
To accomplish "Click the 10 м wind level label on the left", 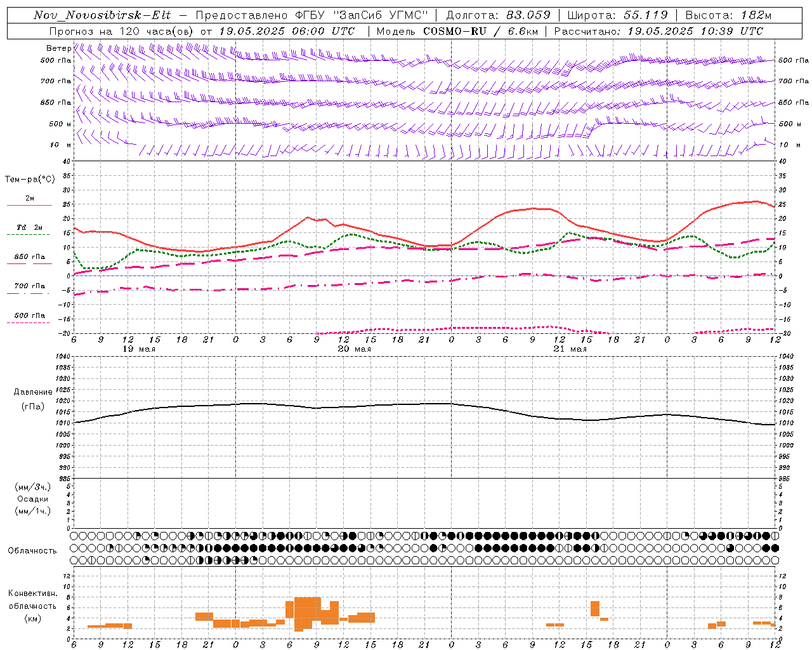I will (x=60, y=145).
